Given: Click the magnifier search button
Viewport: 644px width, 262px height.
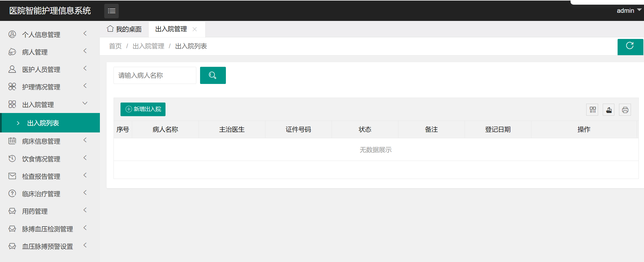Looking at the screenshot, I should (213, 76).
